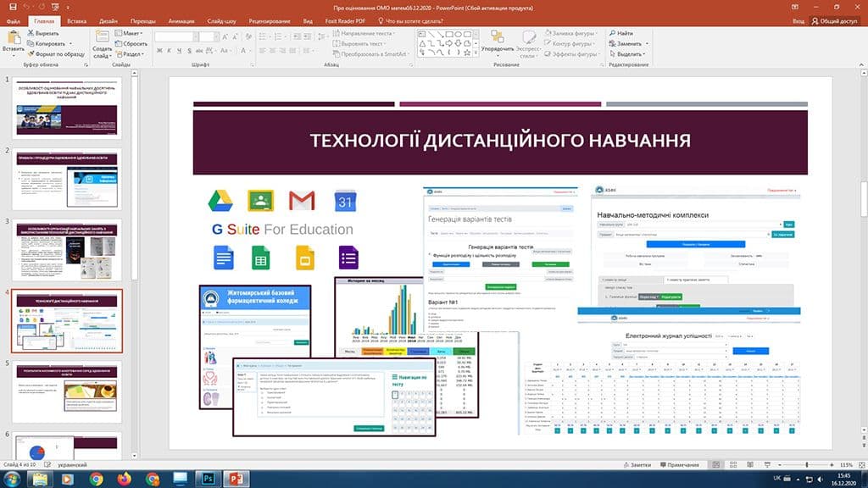Click the zoom-in plus button

coord(832,465)
